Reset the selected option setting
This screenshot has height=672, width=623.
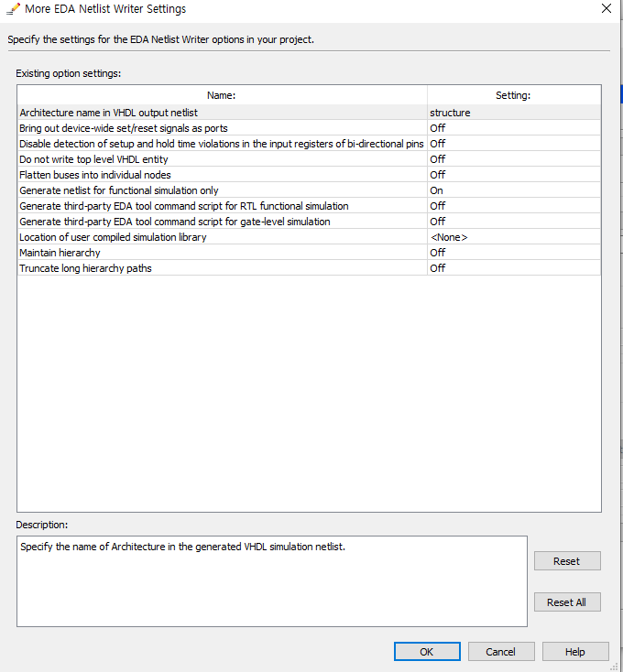click(566, 561)
